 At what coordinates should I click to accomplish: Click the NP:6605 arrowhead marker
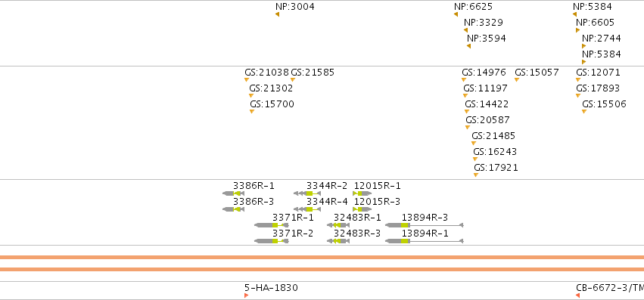578,30
